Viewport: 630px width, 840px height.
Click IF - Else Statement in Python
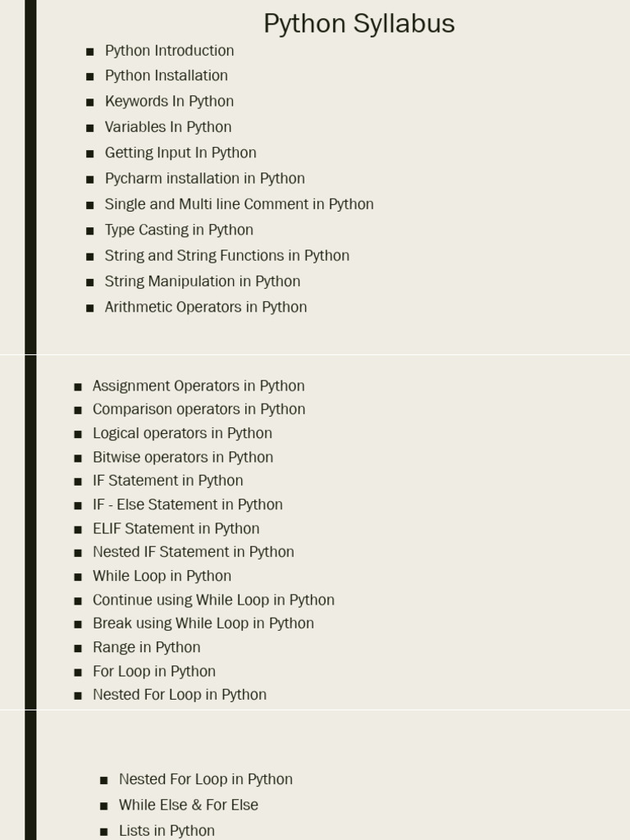pyautogui.click(x=188, y=504)
